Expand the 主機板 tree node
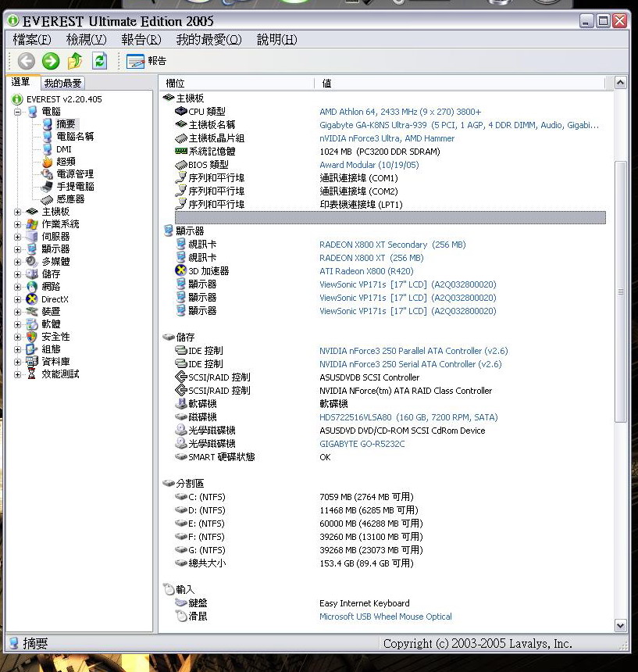Viewport: 638px width, 672px height. pyautogui.click(x=17, y=212)
